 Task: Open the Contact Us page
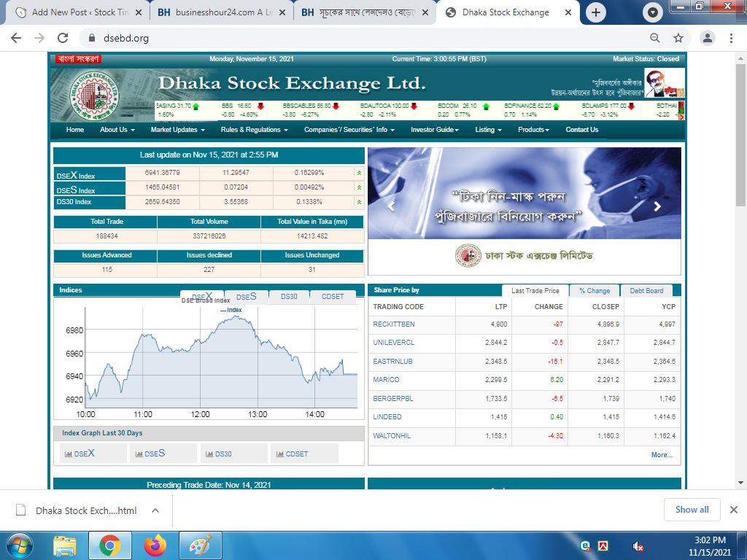click(x=581, y=130)
